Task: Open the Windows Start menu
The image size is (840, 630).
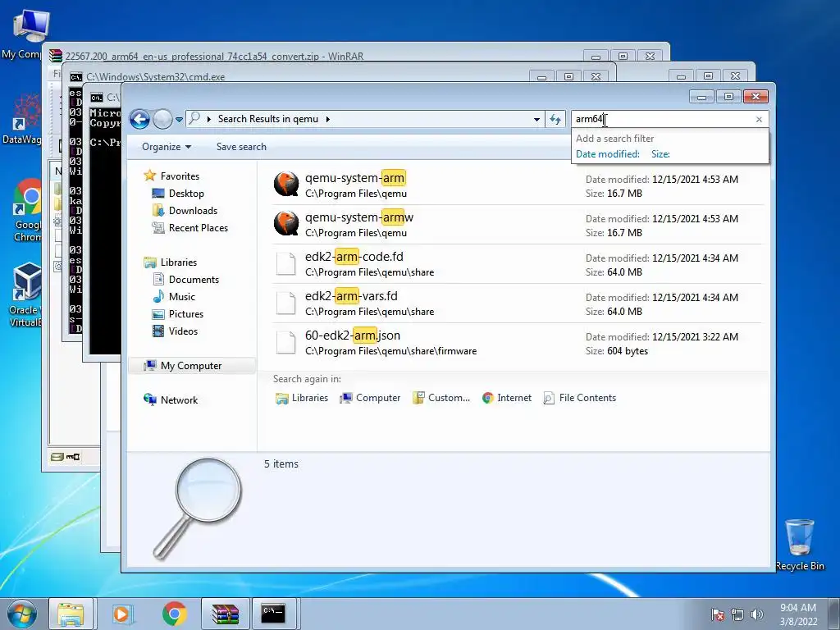Action: [22, 614]
